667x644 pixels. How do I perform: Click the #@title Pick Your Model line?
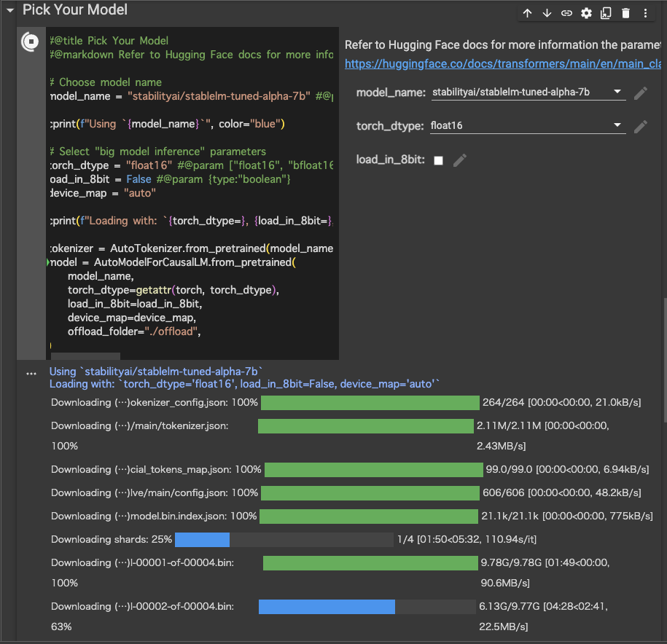109,41
